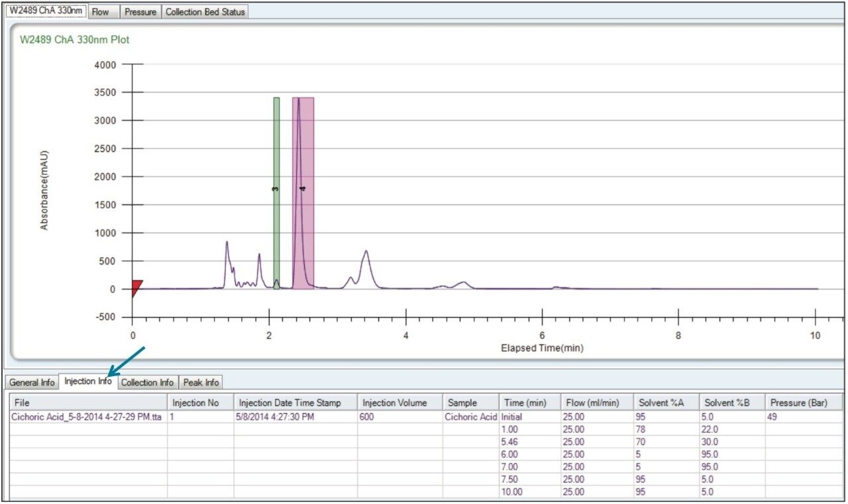Select the General Info tab
The width and height of the screenshot is (848, 504).
[x=32, y=382]
